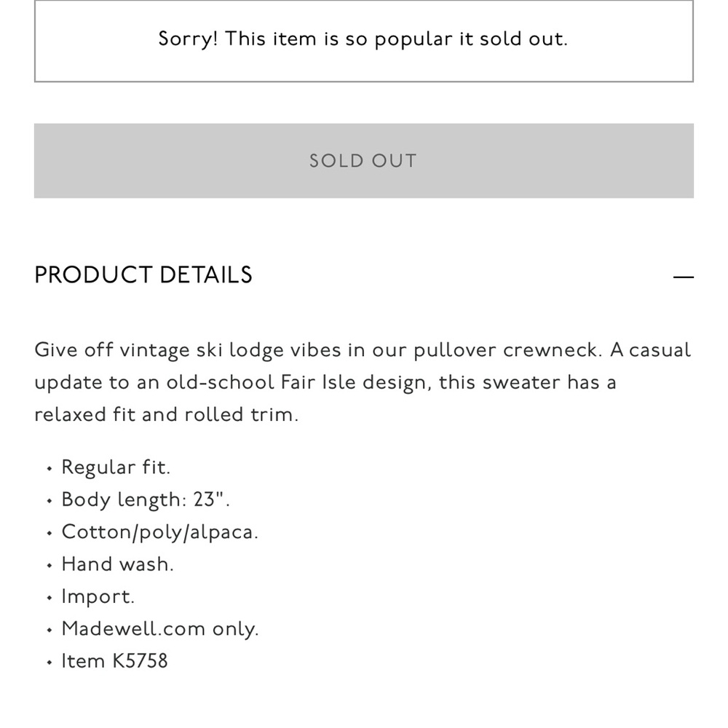Screen dimensions: 728x728
Task: Click the "Body length: 23"" bullet line
Action: 146,499
